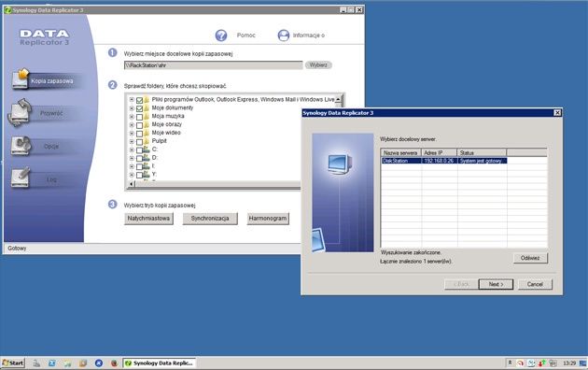Click the folder icon of Moje wideo
588x370 pixels.
pos(147,133)
